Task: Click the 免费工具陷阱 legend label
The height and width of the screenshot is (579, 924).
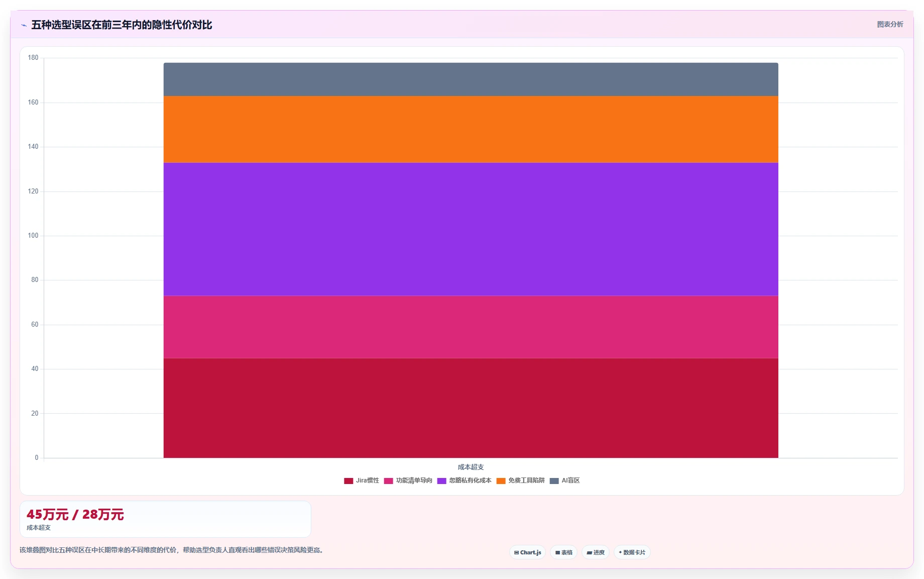Action: [526, 480]
